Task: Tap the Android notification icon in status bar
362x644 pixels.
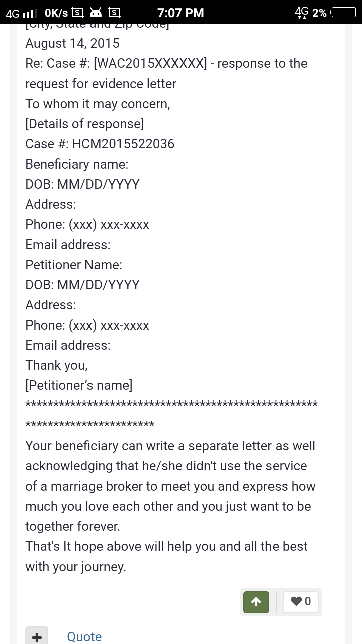Action: point(96,12)
